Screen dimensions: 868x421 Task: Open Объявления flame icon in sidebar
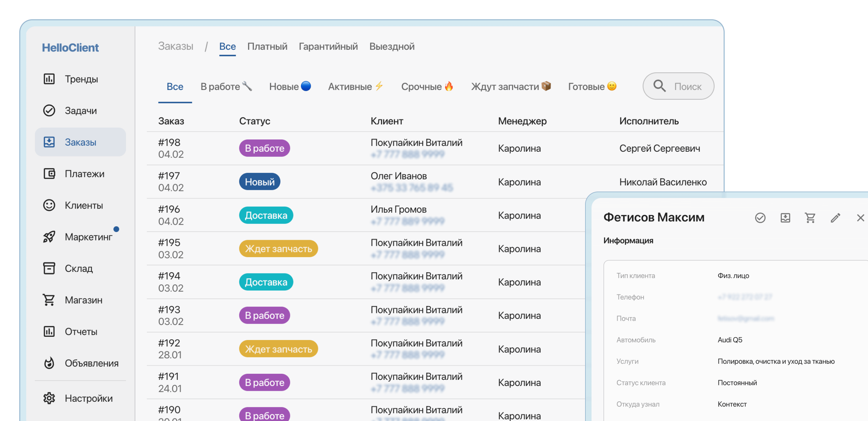[x=49, y=363]
